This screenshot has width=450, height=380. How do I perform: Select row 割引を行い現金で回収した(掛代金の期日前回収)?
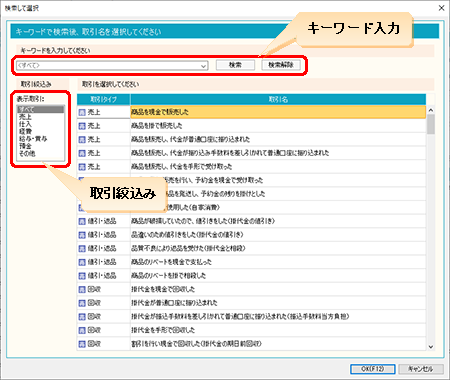tap(252, 344)
